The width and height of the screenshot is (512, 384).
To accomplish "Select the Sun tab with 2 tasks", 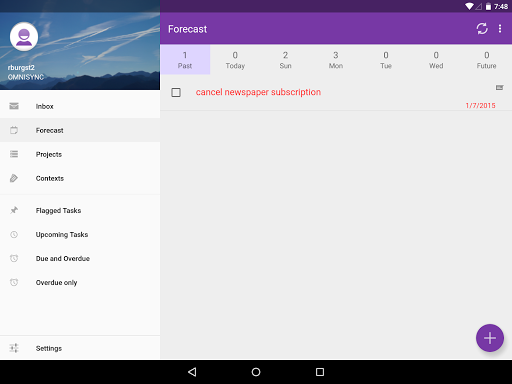I will pyautogui.click(x=285, y=60).
